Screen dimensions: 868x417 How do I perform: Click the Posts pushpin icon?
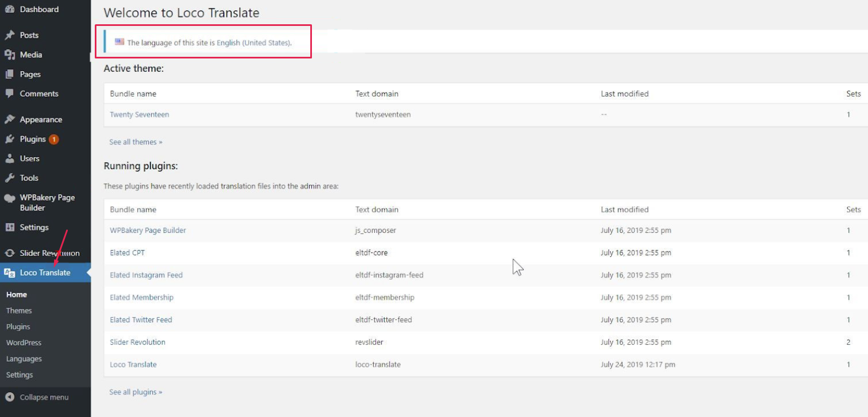pyautogui.click(x=9, y=35)
